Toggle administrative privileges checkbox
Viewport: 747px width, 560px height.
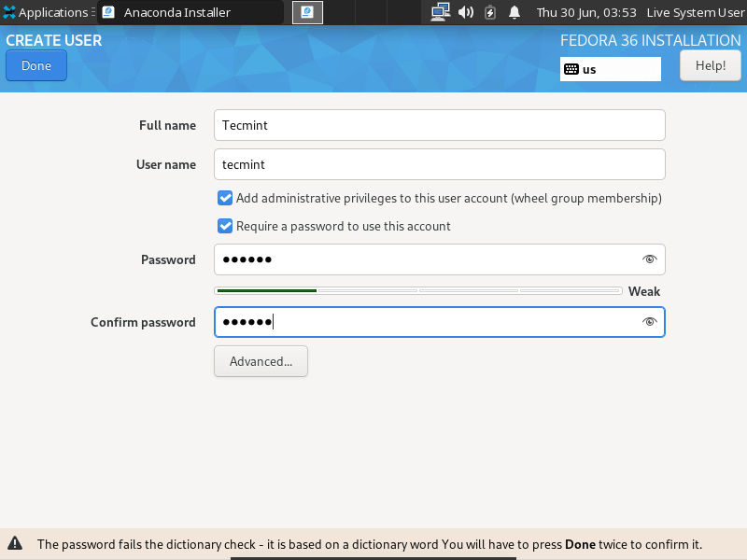[225, 198]
